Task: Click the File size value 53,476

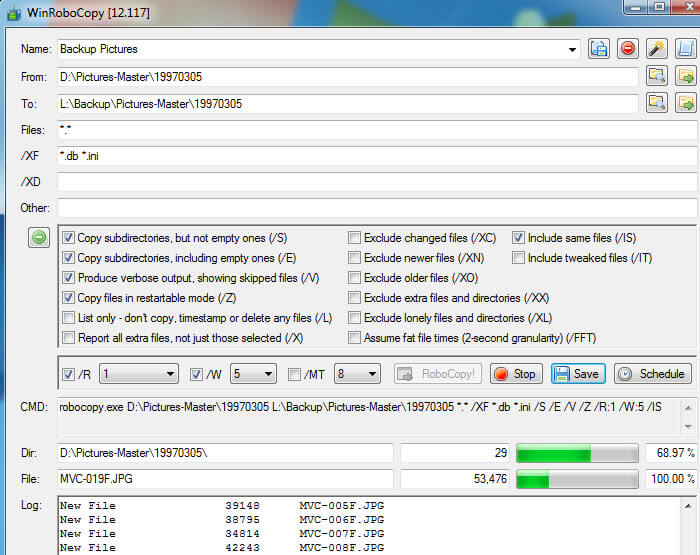Action: click(x=455, y=479)
